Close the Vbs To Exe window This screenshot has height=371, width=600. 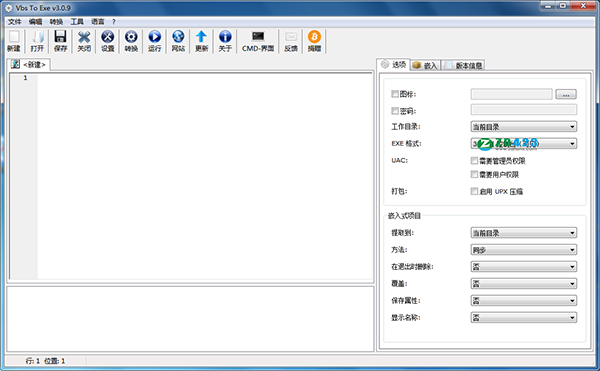pyautogui.click(x=583, y=6)
